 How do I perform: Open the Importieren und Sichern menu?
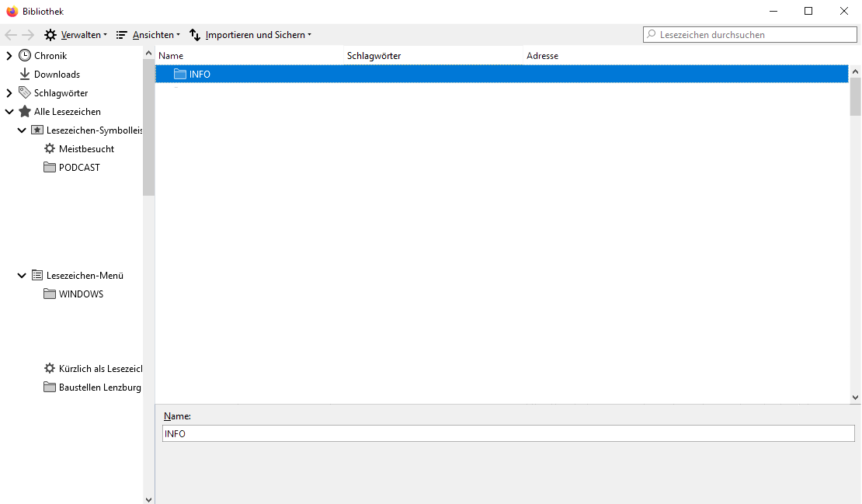point(250,35)
